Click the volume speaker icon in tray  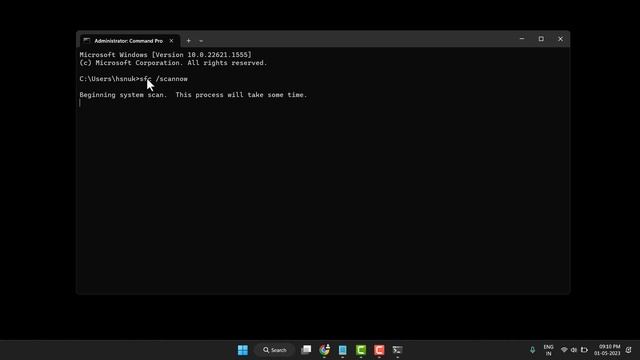(574, 350)
